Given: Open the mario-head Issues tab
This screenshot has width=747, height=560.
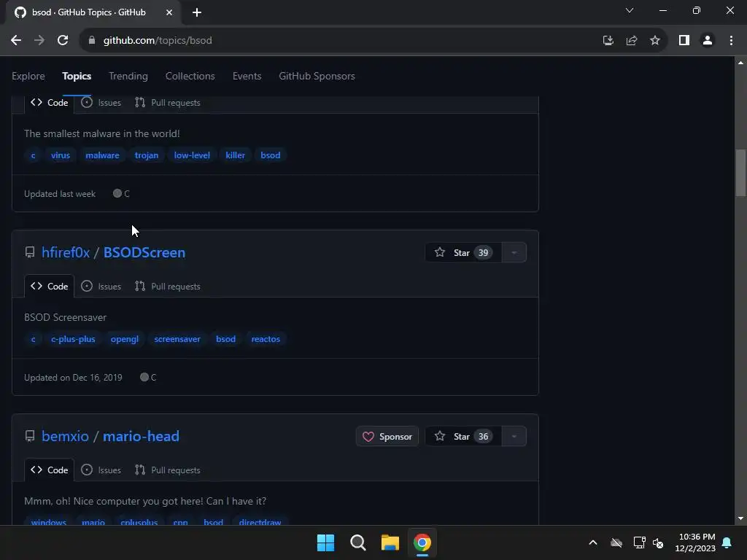Looking at the screenshot, I should tap(101, 470).
